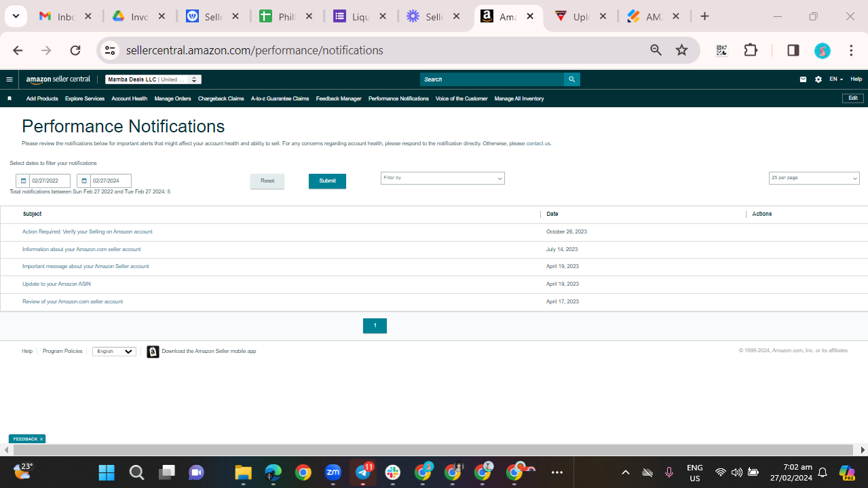The height and width of the screenshot is (488, 868).
Task: Click the Help link in the header
Action: (856, 79)
